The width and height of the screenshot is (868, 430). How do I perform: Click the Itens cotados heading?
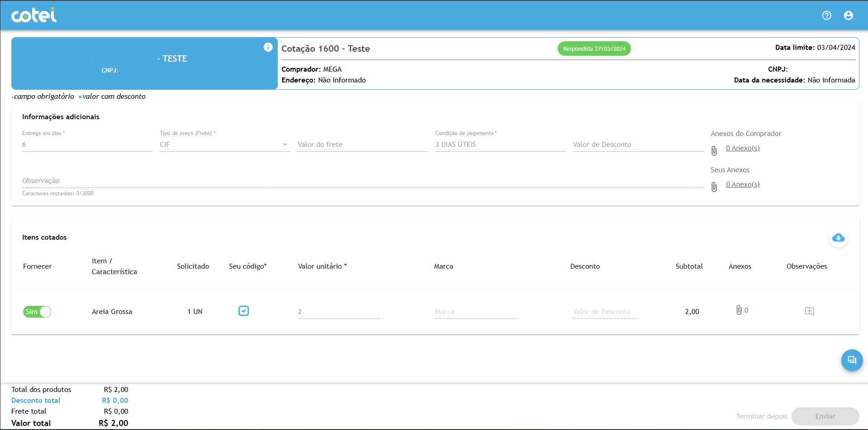point(44,237)
